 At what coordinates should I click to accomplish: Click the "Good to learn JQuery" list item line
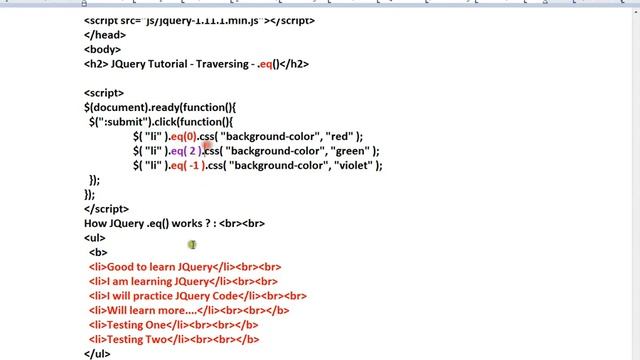point(185,267)
